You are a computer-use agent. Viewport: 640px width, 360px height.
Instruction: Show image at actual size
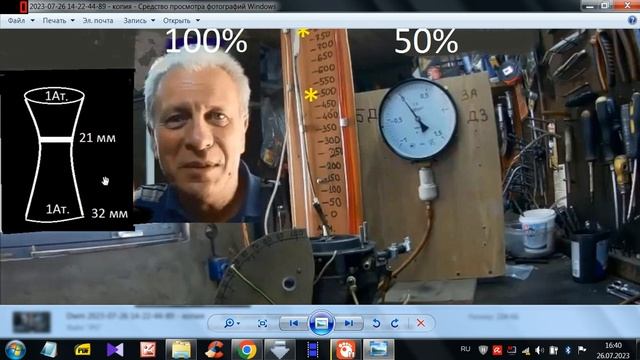coord(262,323)
